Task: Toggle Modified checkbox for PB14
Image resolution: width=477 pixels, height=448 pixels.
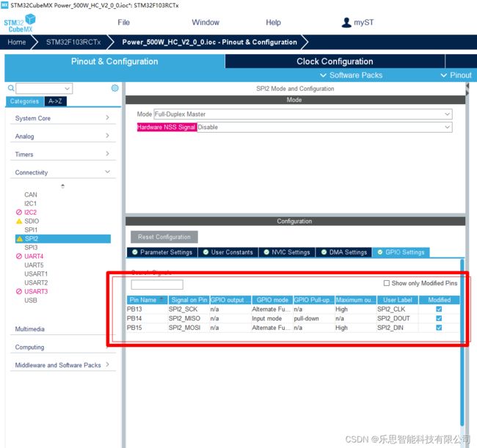Action: (439, 318)
